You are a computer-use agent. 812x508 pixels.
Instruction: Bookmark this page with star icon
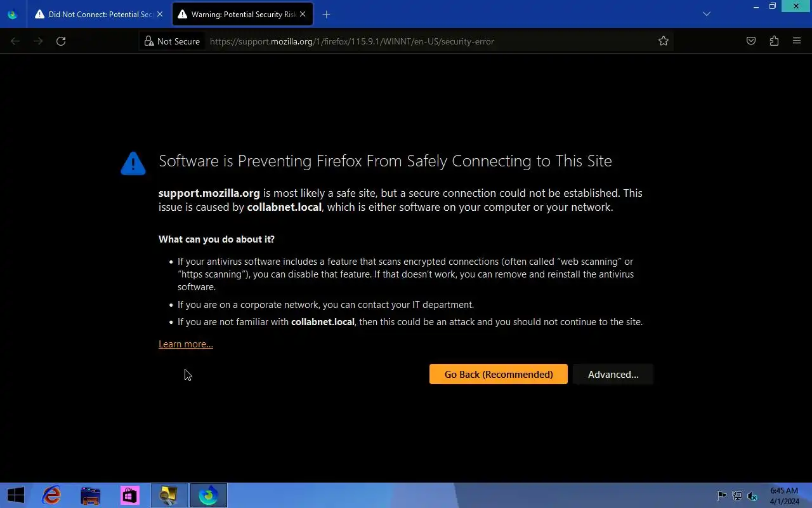tap(664, 41)
